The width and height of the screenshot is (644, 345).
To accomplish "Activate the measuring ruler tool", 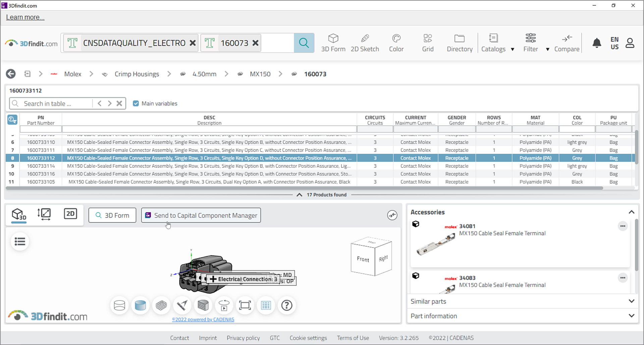I will (x=182, y=305).
